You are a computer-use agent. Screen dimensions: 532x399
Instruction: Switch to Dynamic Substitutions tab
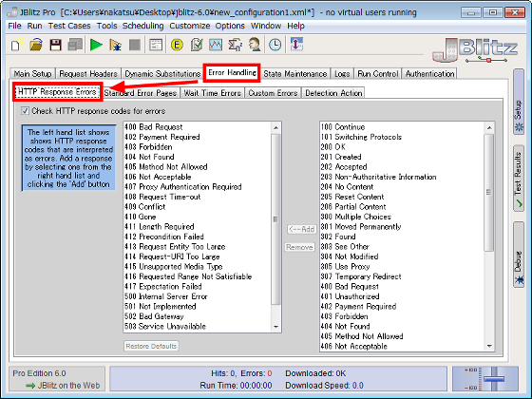tap(162, 74)
